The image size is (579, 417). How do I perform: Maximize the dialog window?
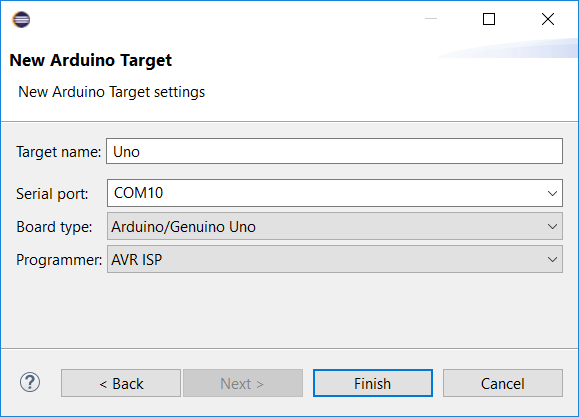pos(489,19)
